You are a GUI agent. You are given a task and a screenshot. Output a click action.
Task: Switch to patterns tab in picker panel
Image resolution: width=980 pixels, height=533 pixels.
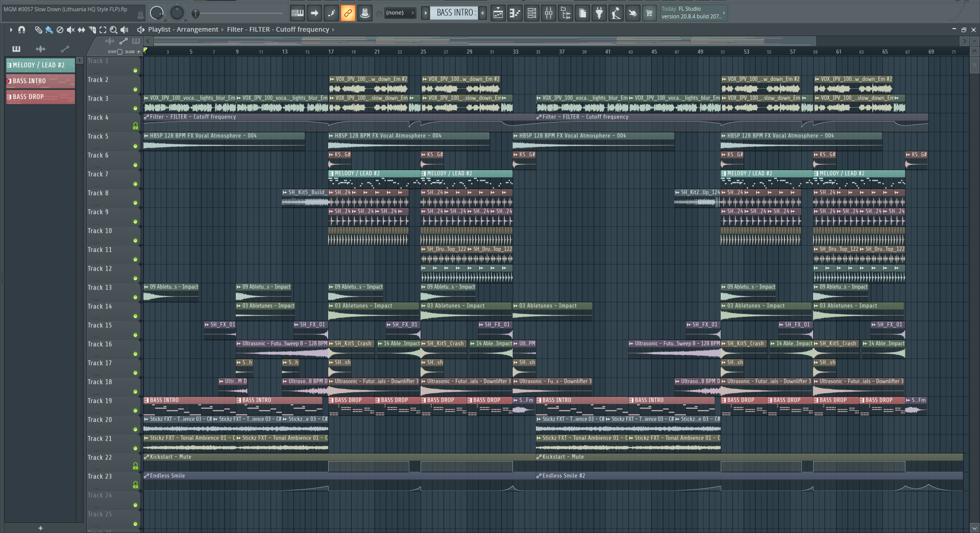coord(16,49)
